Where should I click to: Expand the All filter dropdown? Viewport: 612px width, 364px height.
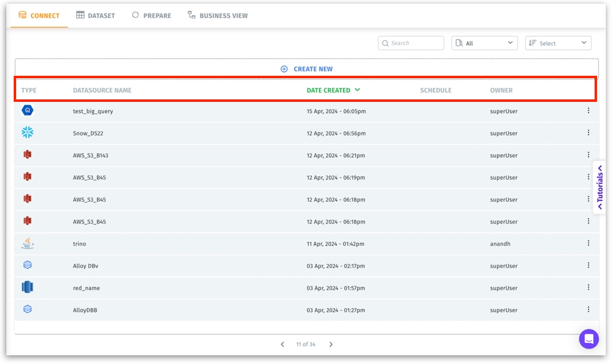click(x=484, y=43)
